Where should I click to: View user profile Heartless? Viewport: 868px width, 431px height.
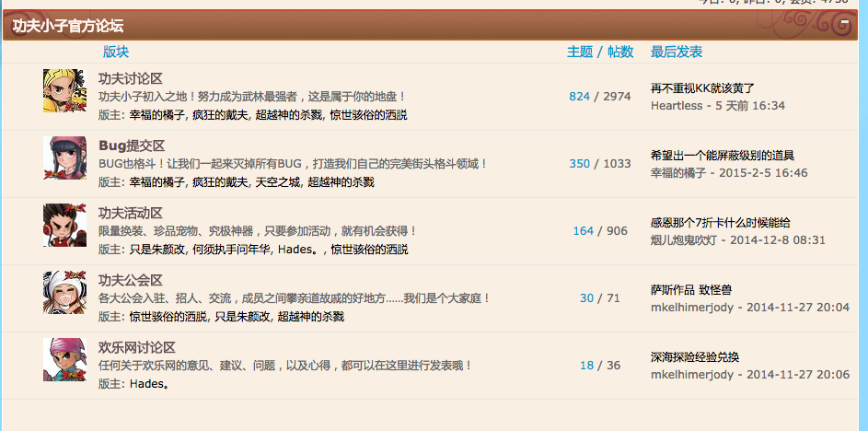point(676,106)
